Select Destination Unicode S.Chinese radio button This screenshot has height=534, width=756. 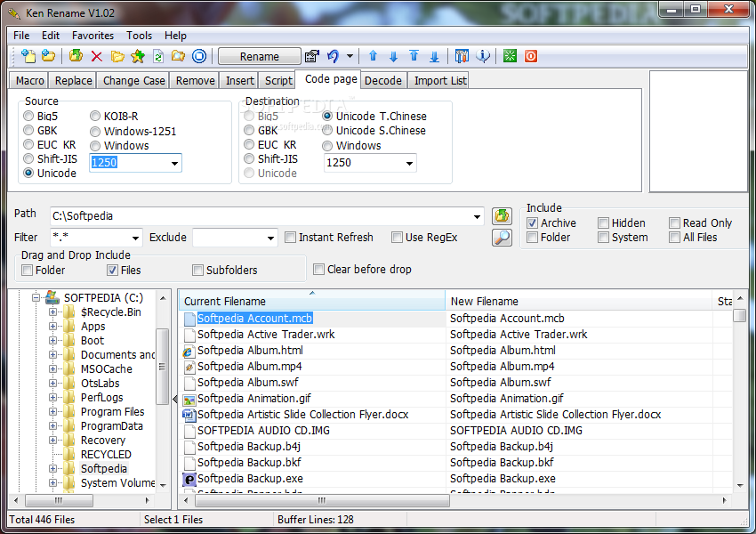coord(327,131)
